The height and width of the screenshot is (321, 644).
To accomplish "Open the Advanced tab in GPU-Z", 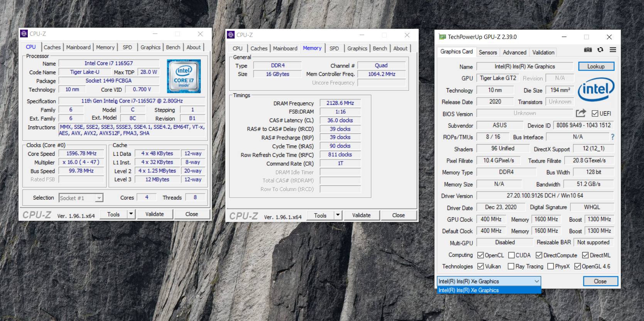I will pyautogui.click(x=515, y=52).
